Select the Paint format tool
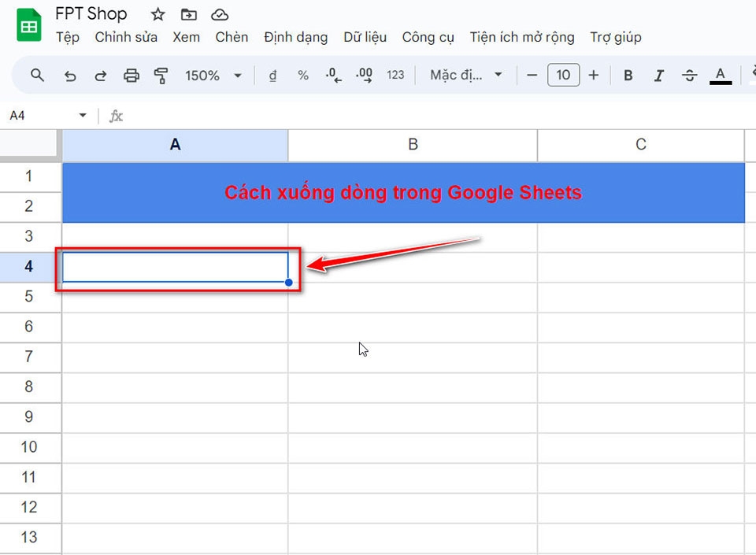The image size is (756, 555). [x=162, y=75]
